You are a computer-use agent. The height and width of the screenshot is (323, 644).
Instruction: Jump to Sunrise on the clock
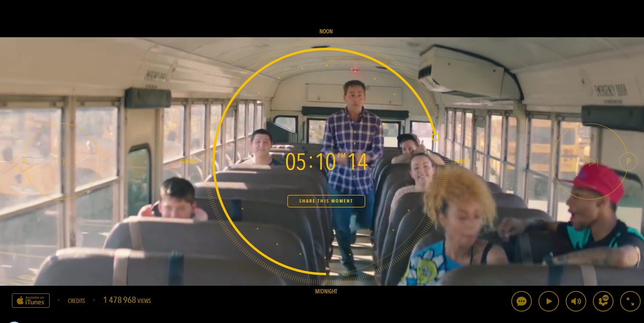(189, 161)
